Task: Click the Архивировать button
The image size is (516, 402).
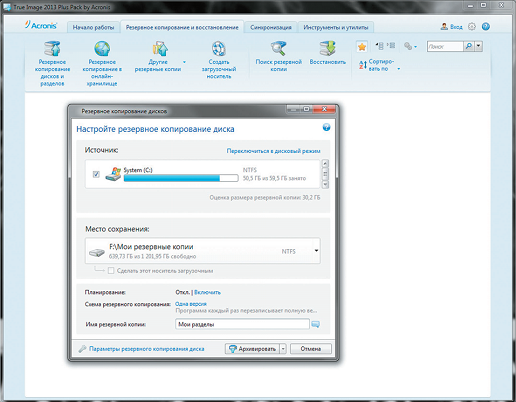Action: (x=252, y=349)
